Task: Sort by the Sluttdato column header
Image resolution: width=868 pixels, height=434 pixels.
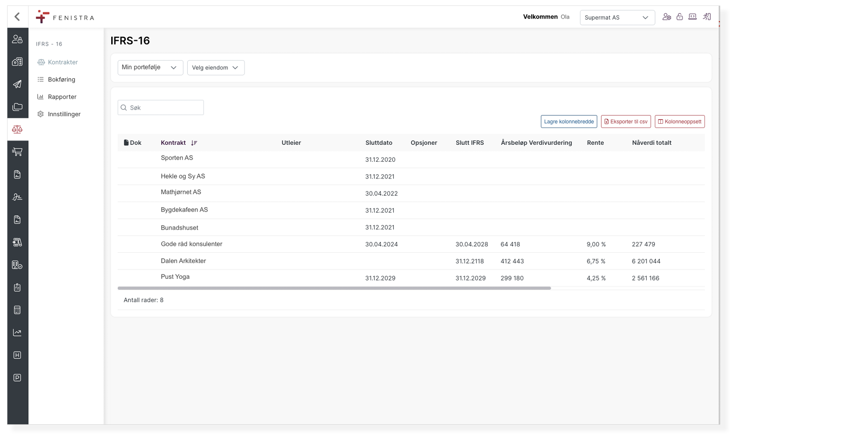Action: 379,143
